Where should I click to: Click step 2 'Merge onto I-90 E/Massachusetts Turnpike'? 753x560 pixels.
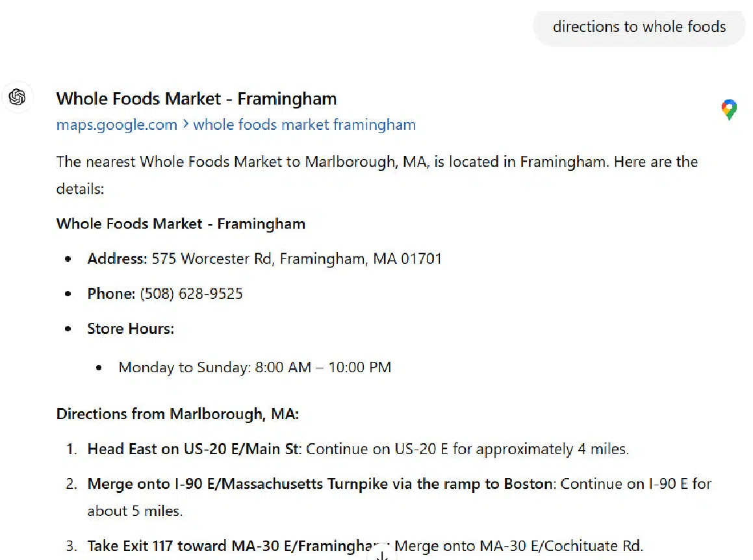tap(320, 484)
